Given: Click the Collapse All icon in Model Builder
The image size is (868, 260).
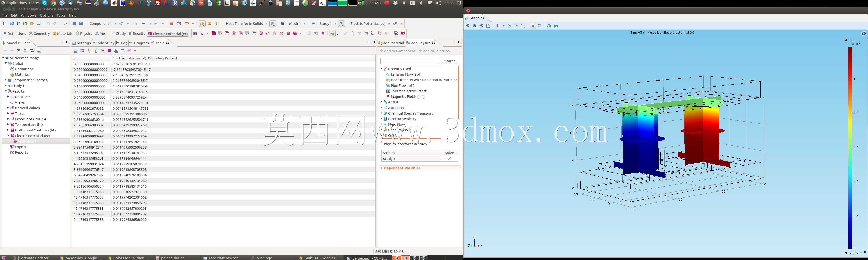Looking at the screenshot, I should 25,51.
